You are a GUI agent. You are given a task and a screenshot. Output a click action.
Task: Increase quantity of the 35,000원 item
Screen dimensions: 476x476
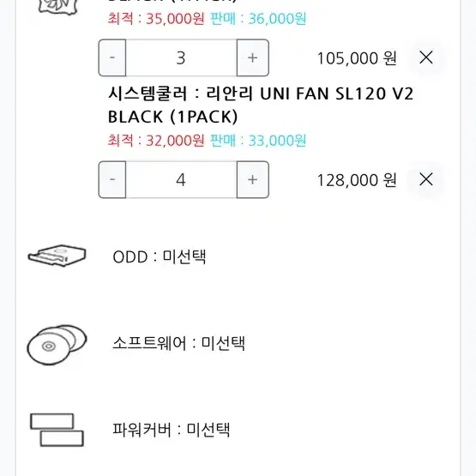click(x=252, y=57)
